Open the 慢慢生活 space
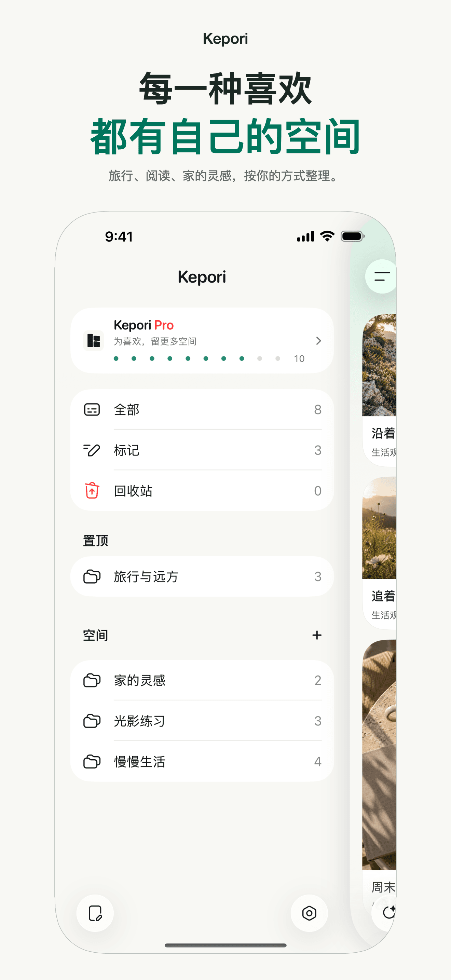Viewport: 451px width, 980px height. click(202, 762)
